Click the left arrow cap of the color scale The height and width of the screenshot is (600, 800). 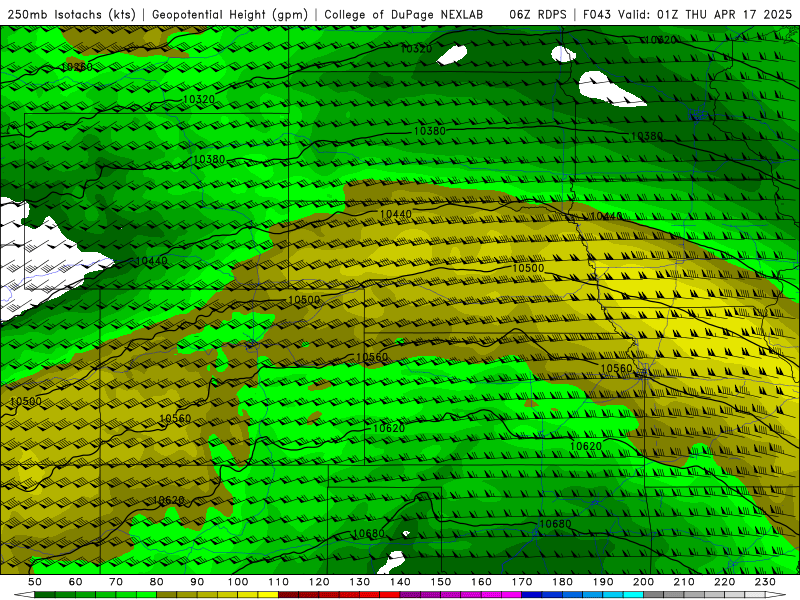(x=24, y=595)
